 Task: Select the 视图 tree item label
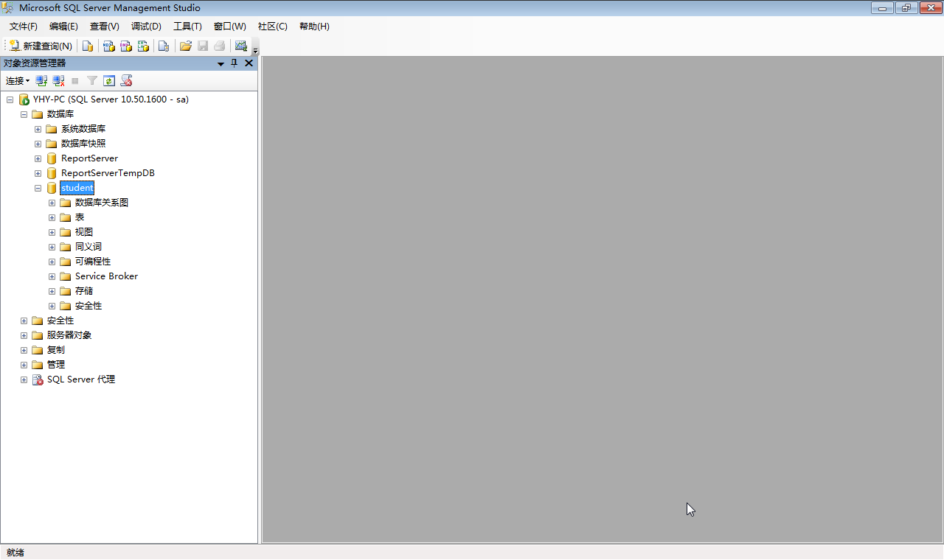pos(84,232)
